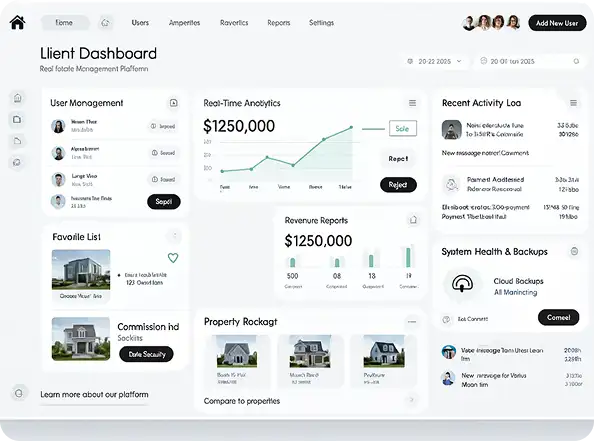Viewport: 594px width, 441px height.
Task: Go to the Reports nav item
Action: tap(279, 23)
